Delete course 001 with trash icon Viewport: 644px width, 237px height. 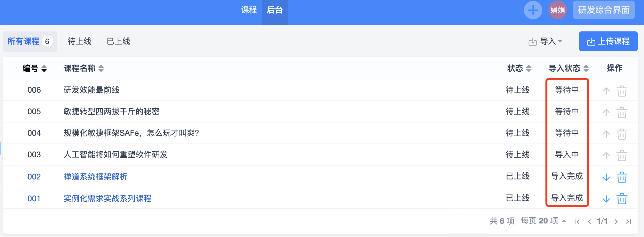[x=622, y=199]
